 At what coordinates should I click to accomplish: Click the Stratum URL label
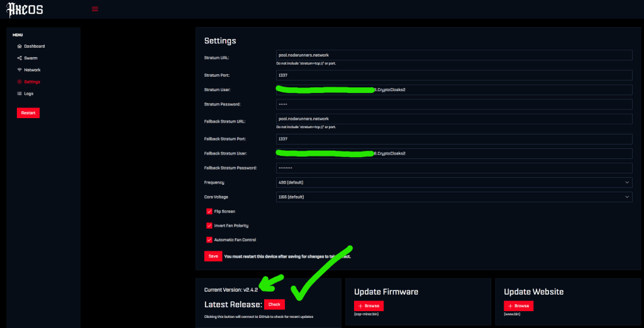pyautogui.click(x=216, y=58)
